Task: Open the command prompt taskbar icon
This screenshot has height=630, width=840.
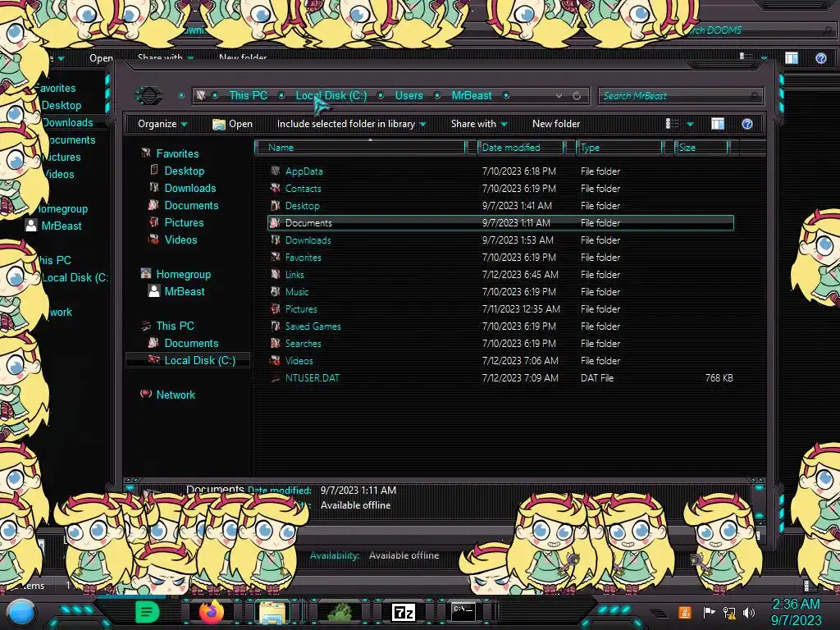Action: (x=463, y=612)
